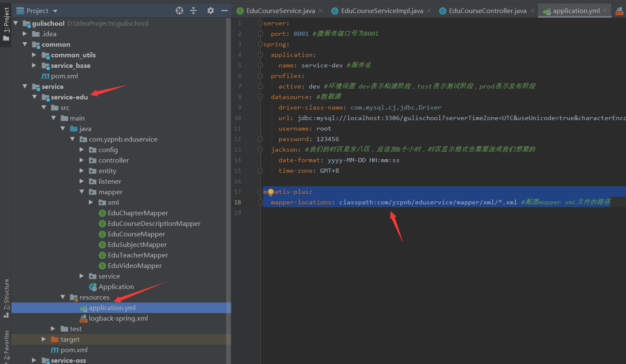Select the entity package
The image size is (626, 364).
click(x=102, y=171)
